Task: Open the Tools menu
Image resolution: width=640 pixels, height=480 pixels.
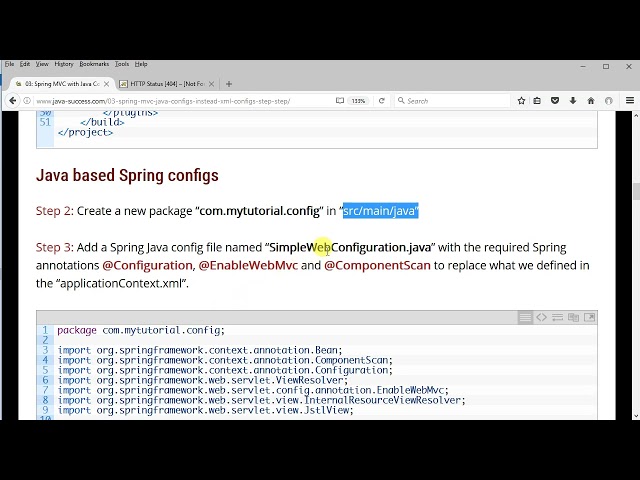Action: [x=122, y=64]
